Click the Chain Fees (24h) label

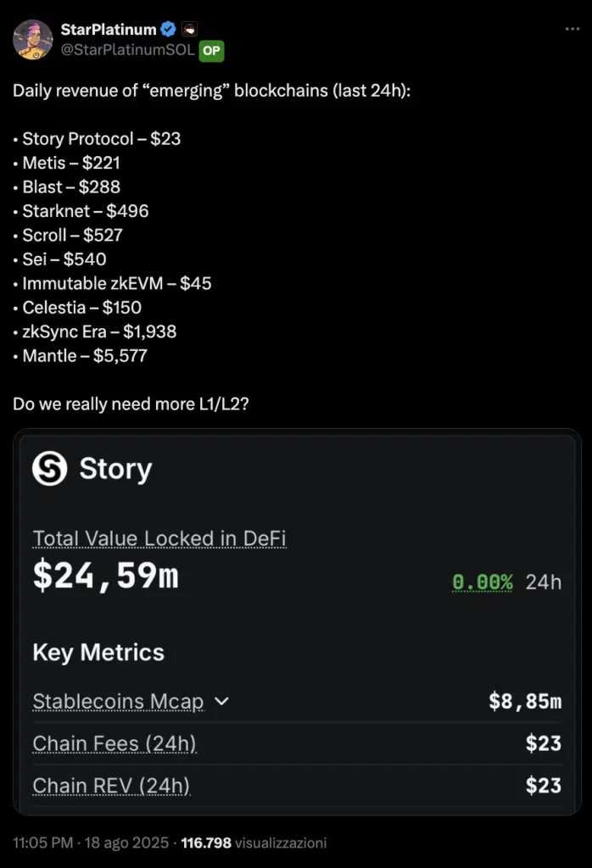114,743
